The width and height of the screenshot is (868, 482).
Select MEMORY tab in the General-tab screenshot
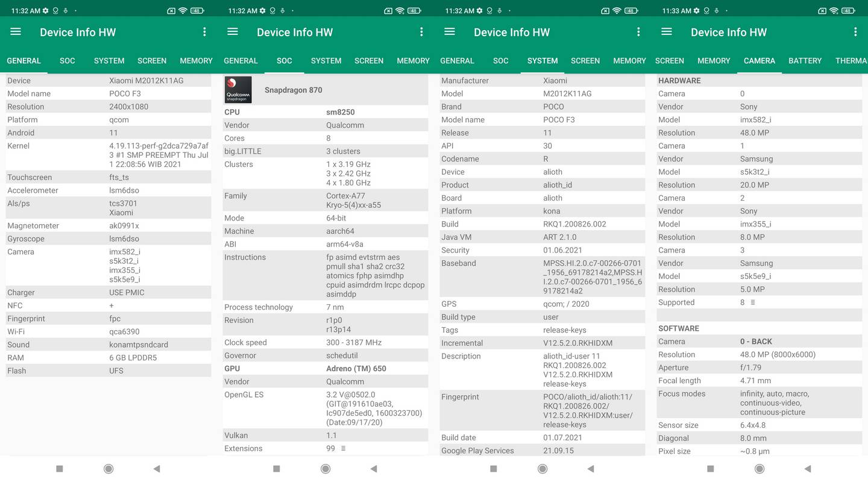pos(196,61)
